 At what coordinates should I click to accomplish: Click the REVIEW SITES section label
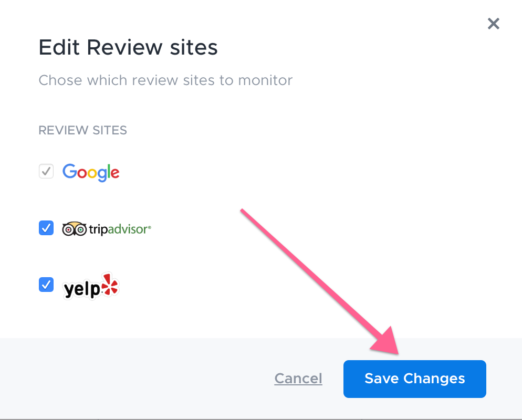coord(83,130)
